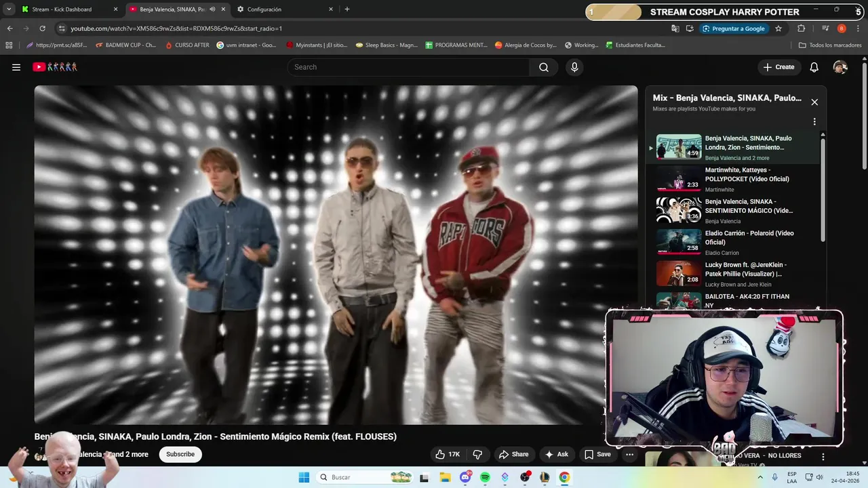Open Estudiantes Faculta bookmark
Image resolution: width=868 pixels, height=488 pixels.
[635, 45]
